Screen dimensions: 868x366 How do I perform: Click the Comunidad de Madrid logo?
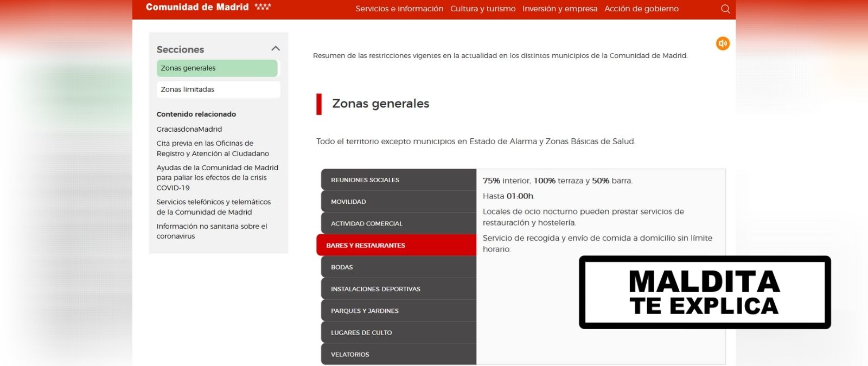[x=208, y=8]
